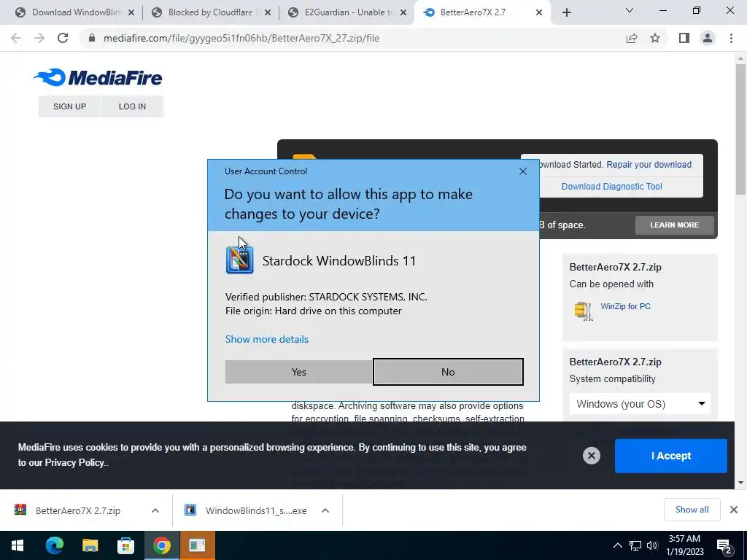This screenshot has width=747, height=560.
Task: Click the Stardock WindowBlinds 11 app icon
Action: click(239, 260)
